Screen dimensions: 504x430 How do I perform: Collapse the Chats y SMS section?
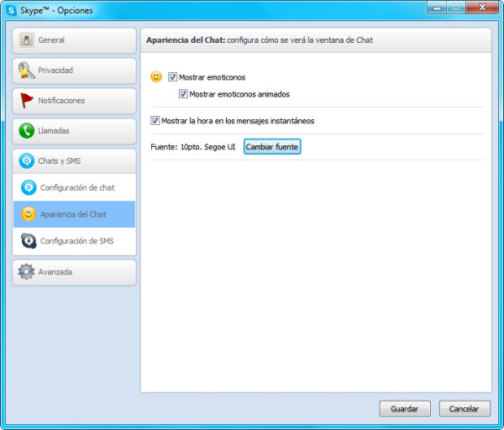coord(74,161)
